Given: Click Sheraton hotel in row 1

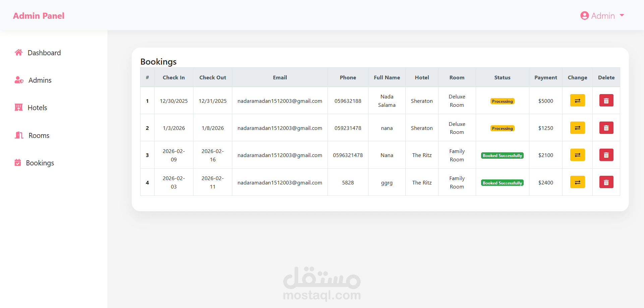Looking at the screenshot, I should click(422, 101).
